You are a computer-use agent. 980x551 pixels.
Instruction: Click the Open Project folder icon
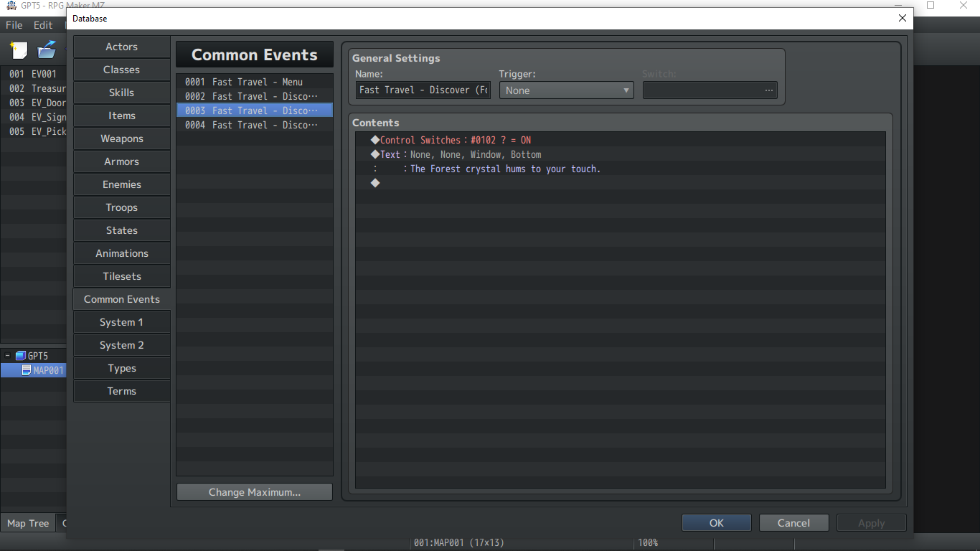[47, 50]
